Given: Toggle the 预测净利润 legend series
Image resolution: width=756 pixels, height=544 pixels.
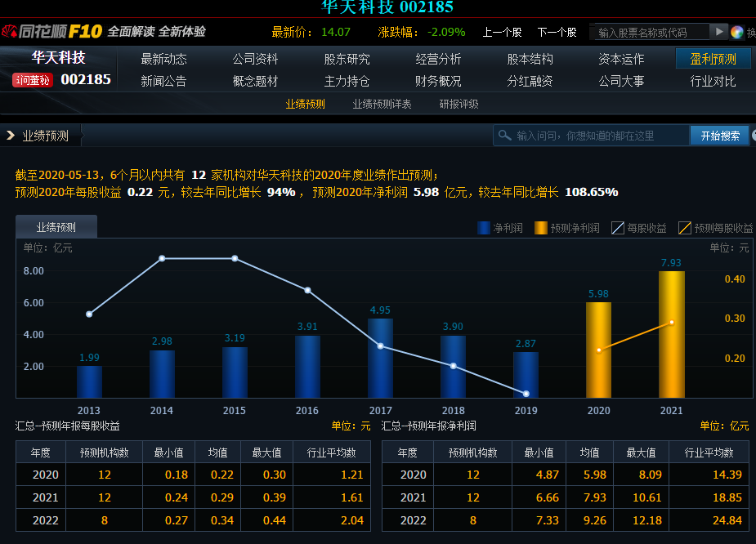Looking at the screenshot, I should pyautogui.click(x=567, y=228).
